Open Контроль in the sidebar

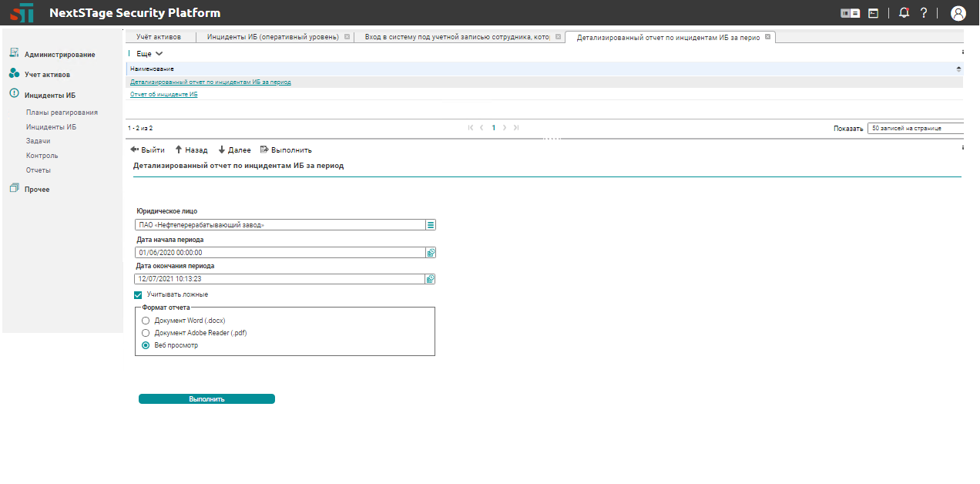42,156
